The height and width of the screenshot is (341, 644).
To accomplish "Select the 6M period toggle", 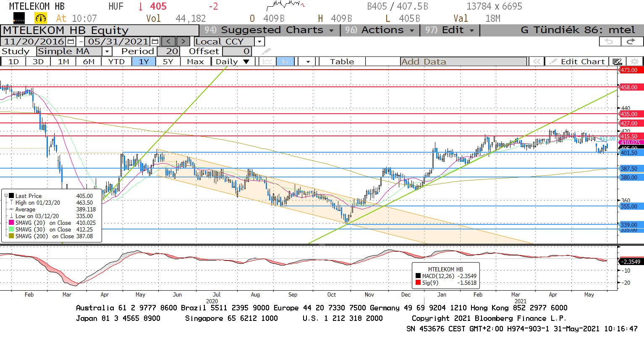I will click(89, 62).
